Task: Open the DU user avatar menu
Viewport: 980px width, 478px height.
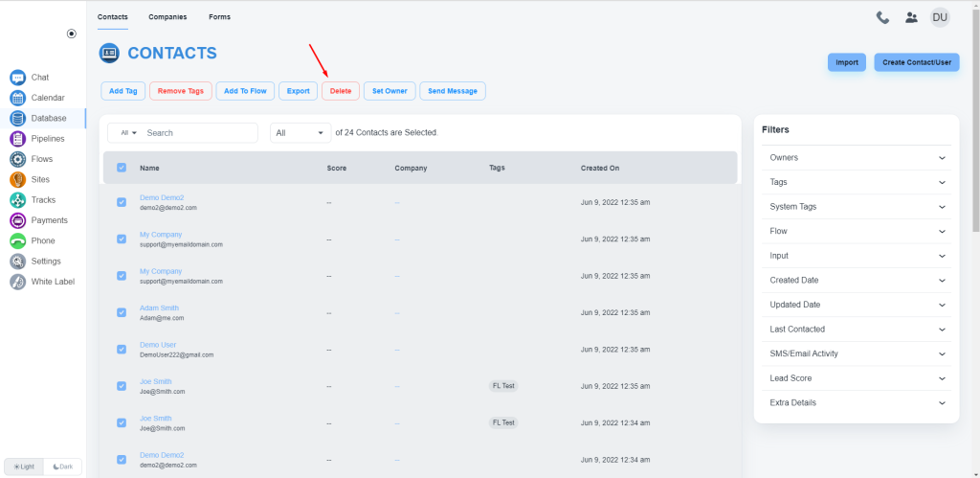Action: click(x=940, y=17)
